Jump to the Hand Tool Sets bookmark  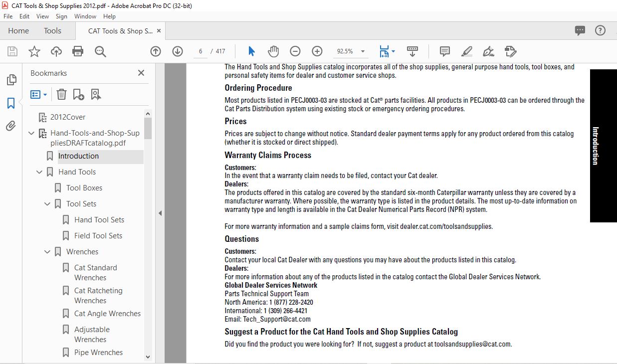pos(99,220)
